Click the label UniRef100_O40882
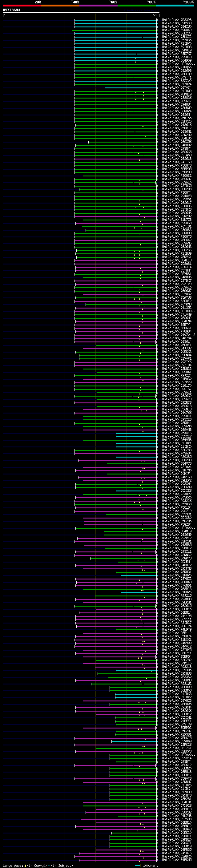Screen dimensions: 197x868 (176, 145)
